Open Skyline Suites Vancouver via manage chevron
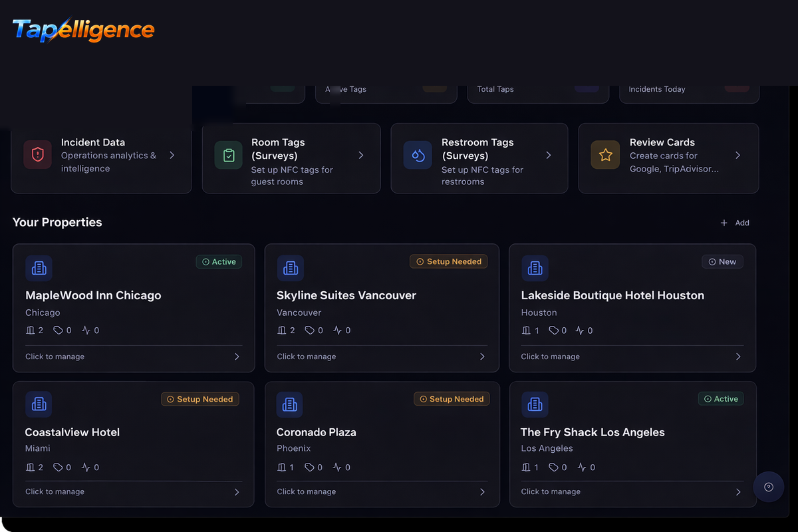798x532 pixels. tap(483, 356)
